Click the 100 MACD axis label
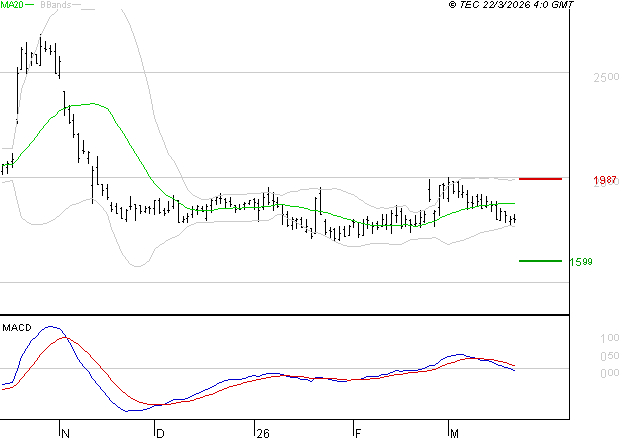This screenshot has width=627, height=440. coord(610,338)
